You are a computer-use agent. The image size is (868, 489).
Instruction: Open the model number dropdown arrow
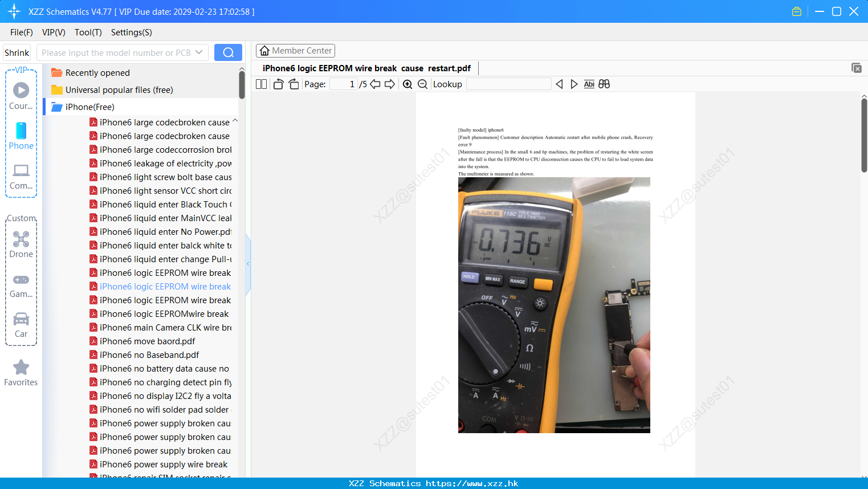[x=199, y=52]
